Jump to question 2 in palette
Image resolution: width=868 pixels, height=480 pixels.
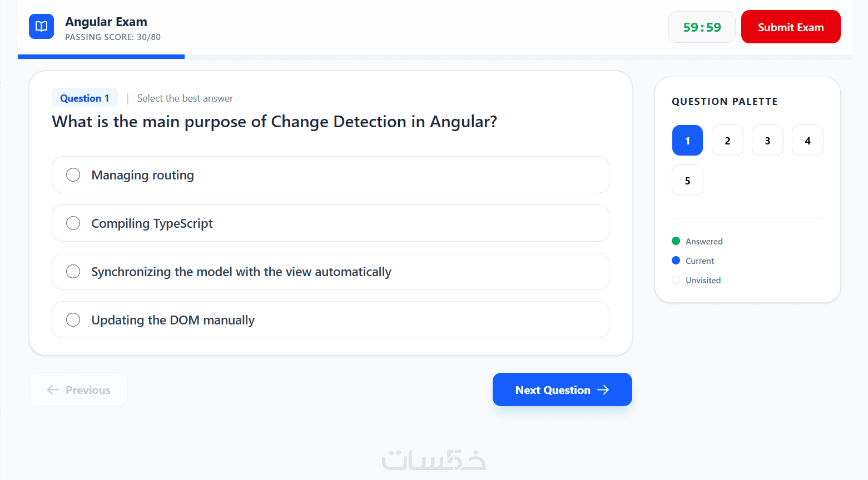pos(727,141)
